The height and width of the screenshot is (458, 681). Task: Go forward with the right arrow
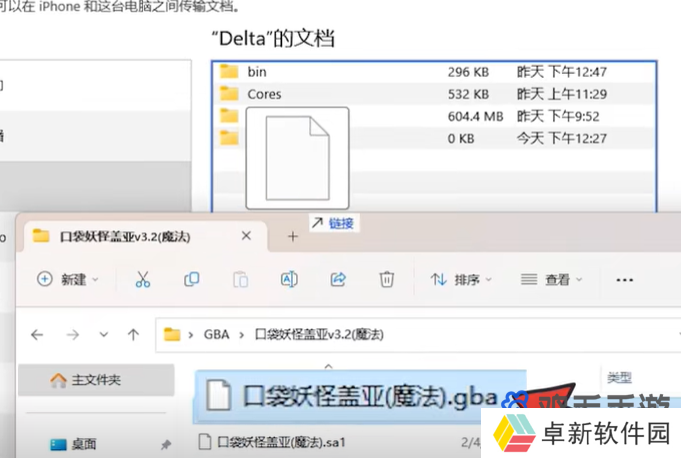(73, 335)
